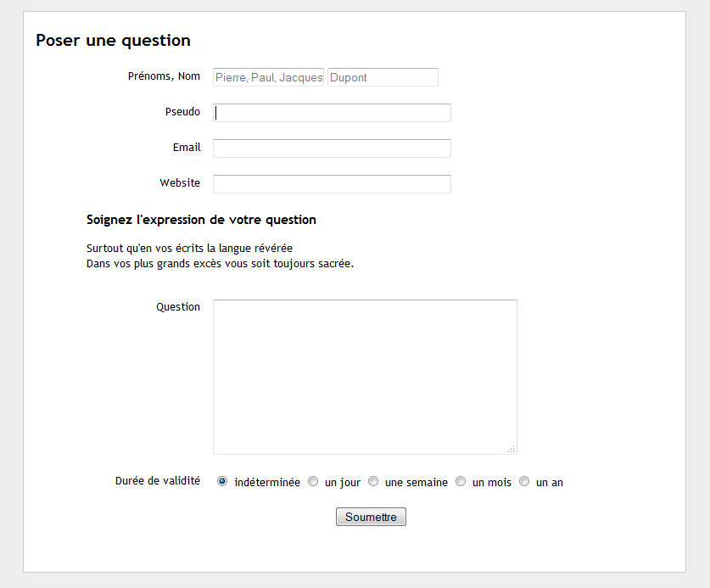This screenshot has width=710, height=588.
Task: Click the Website label
Action: coord(180,183)
